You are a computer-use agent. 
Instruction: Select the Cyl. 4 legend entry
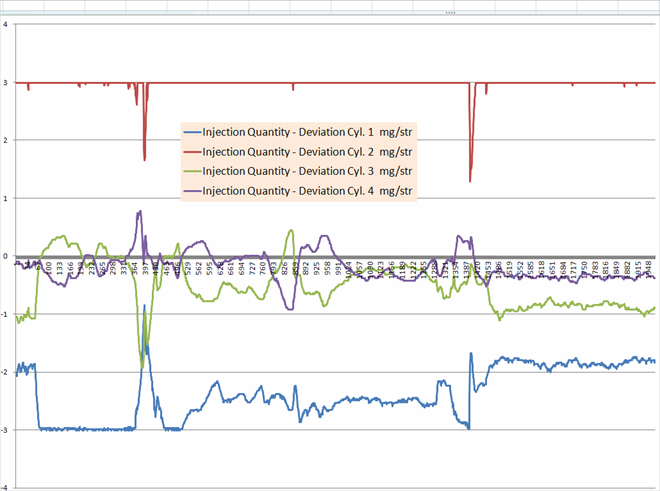[x=298, y=191]
